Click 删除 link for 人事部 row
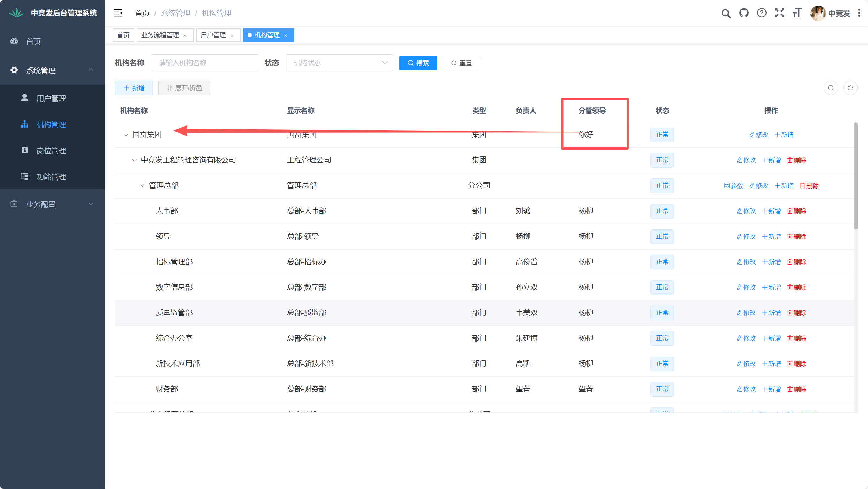The height and width of the screenshot is (489, 868). click(x=797, y=211)
